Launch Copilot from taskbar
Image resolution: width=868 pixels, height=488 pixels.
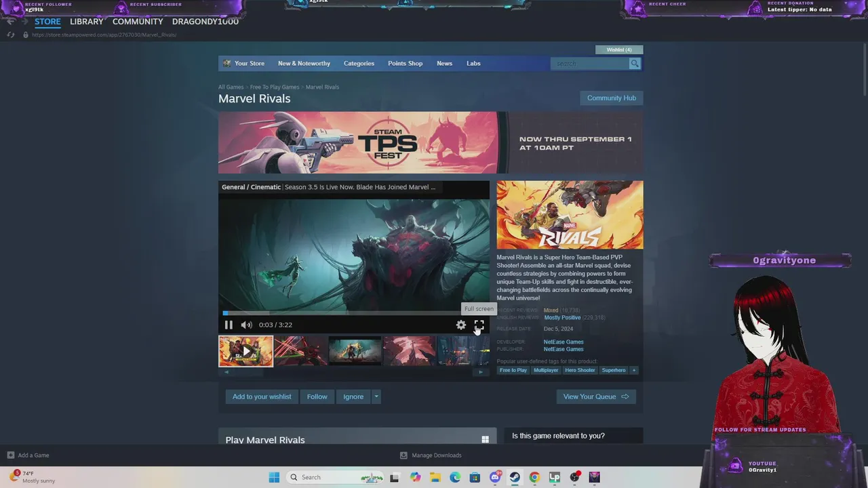pyautogui.click(x=415, y=477)
